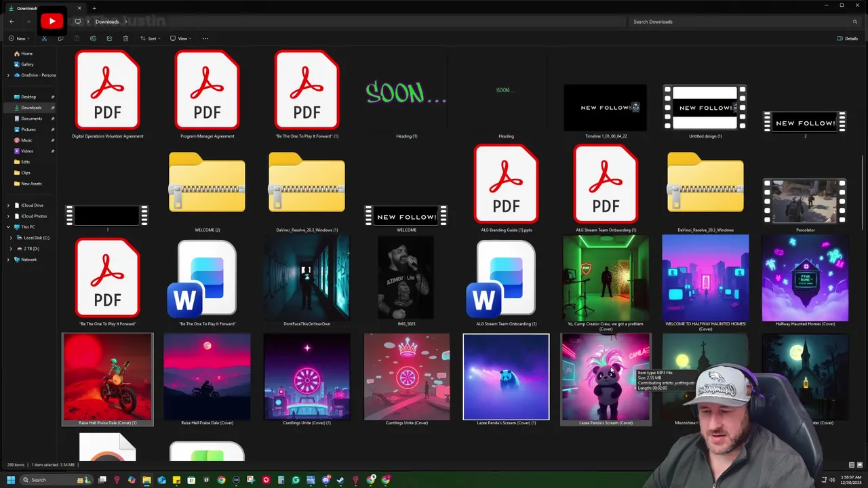This screenshot has width=868, height=488.
Task: Collapse the This PC tree node
Action: (x=8, y=227)
